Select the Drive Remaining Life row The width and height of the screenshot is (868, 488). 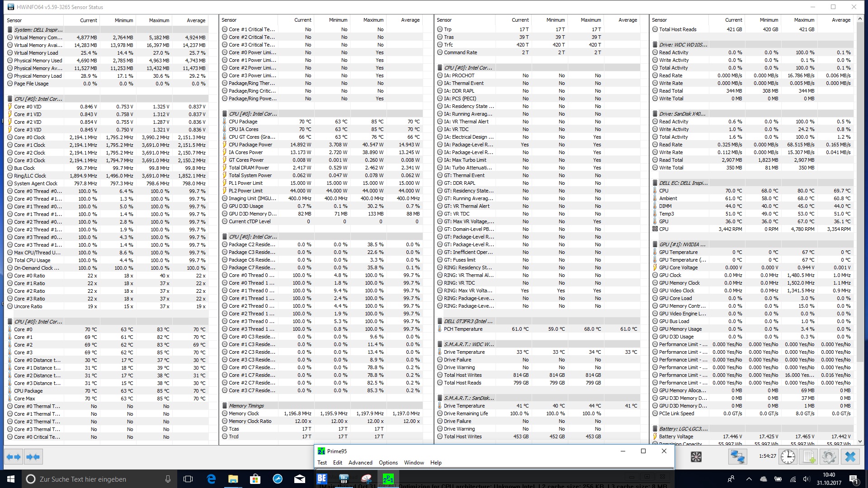(538, 413)
